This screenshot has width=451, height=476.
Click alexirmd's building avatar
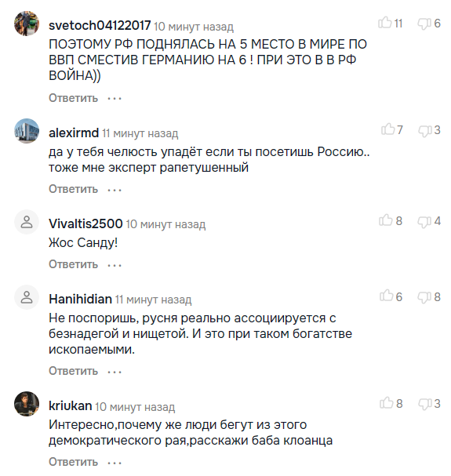27,131
